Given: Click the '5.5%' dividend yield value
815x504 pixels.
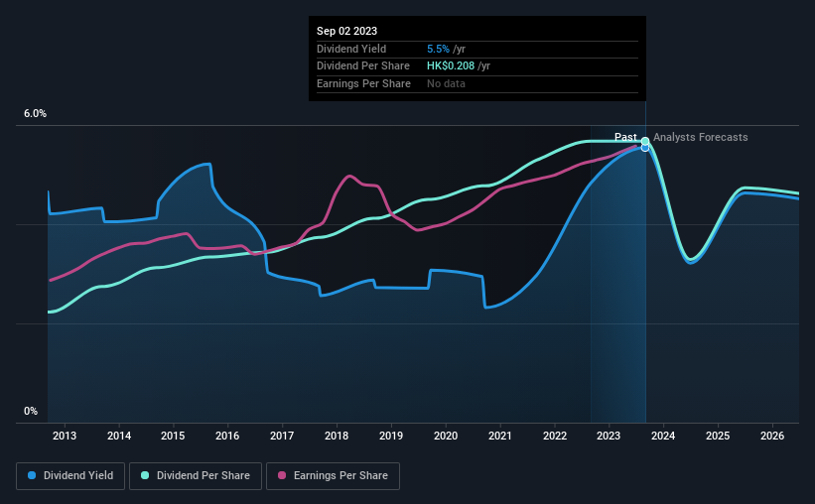Looking at the screenshot, I should 438,49.
